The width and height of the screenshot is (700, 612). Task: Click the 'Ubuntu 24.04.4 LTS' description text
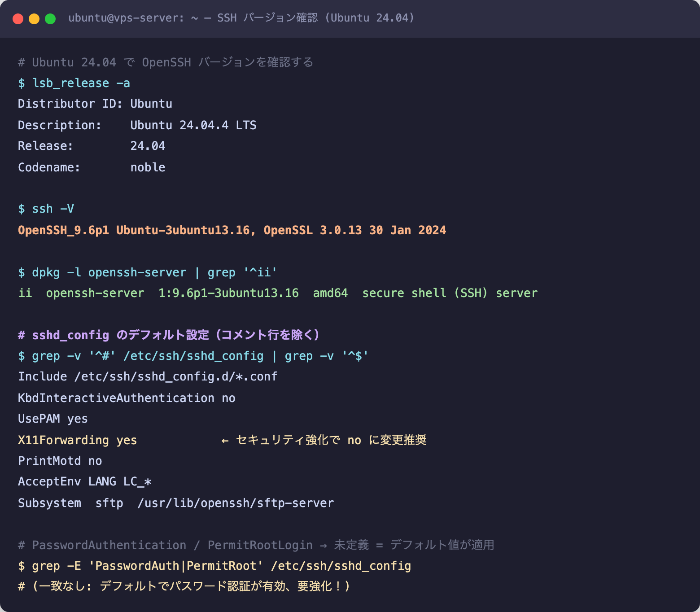click(193, 125)
